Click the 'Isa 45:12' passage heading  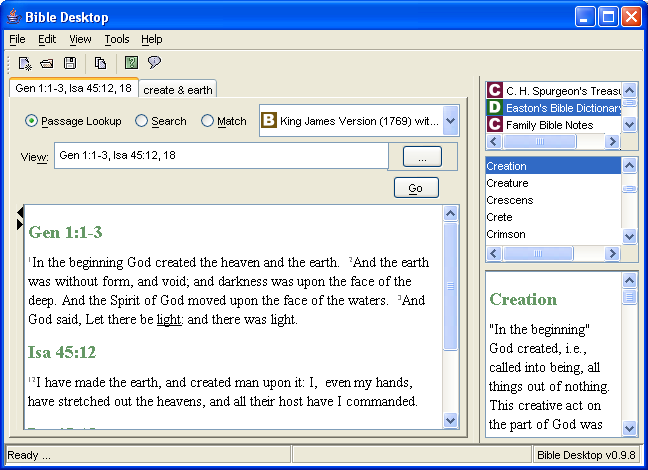point(62,352)
